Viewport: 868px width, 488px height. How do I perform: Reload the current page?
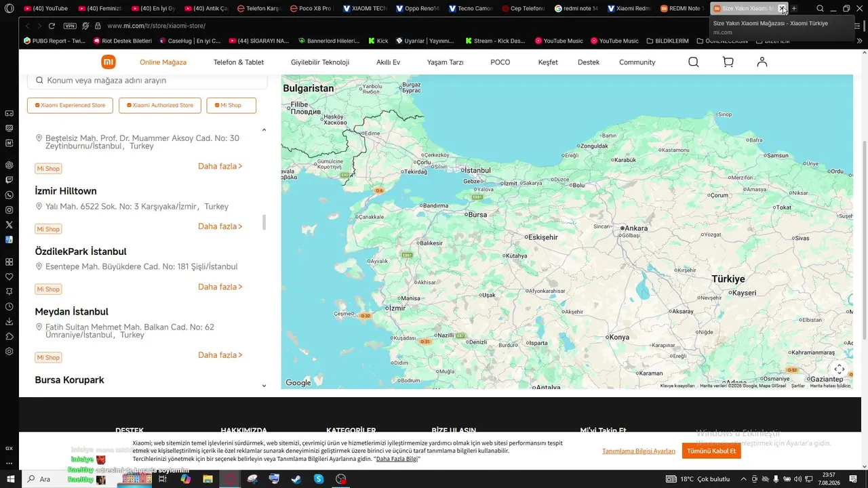(x=52, y=26)
